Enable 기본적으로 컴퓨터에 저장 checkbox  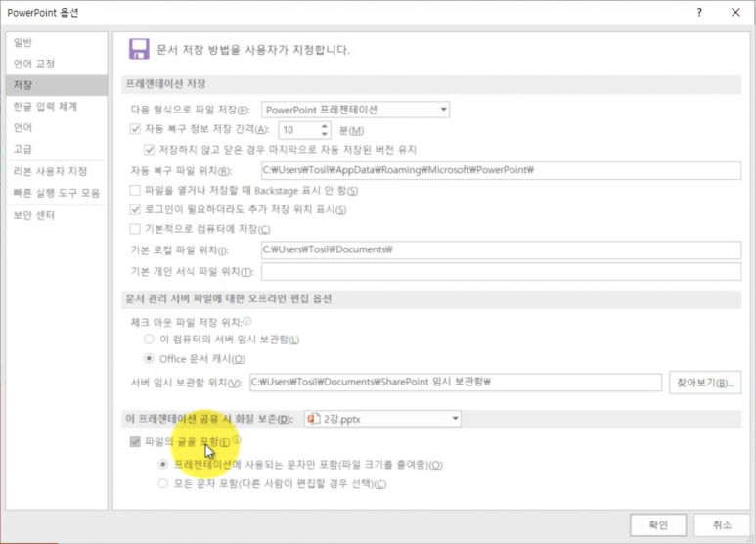[135, 229]
